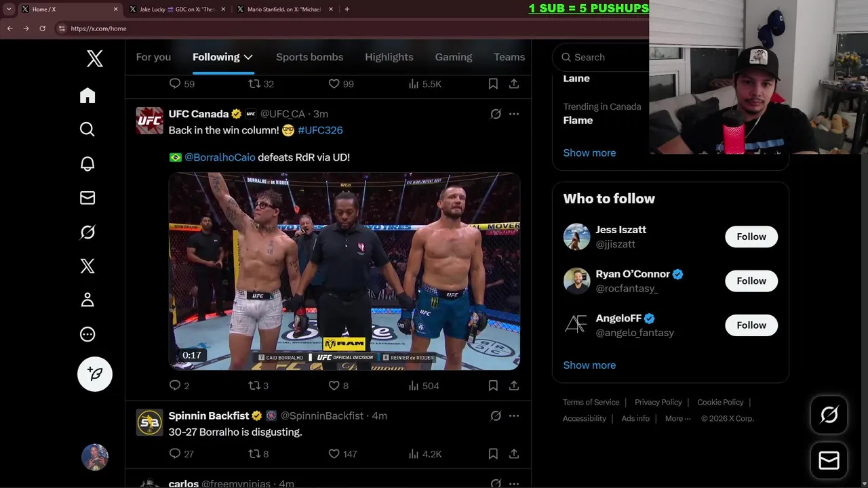Switch to Jake Lucky browser tab
Screen dimensions: 868x488
pyautogui.click(x=176, y=9)
